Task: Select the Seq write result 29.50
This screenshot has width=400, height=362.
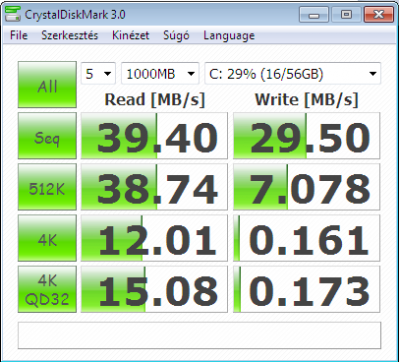Action: coord(307,136)
